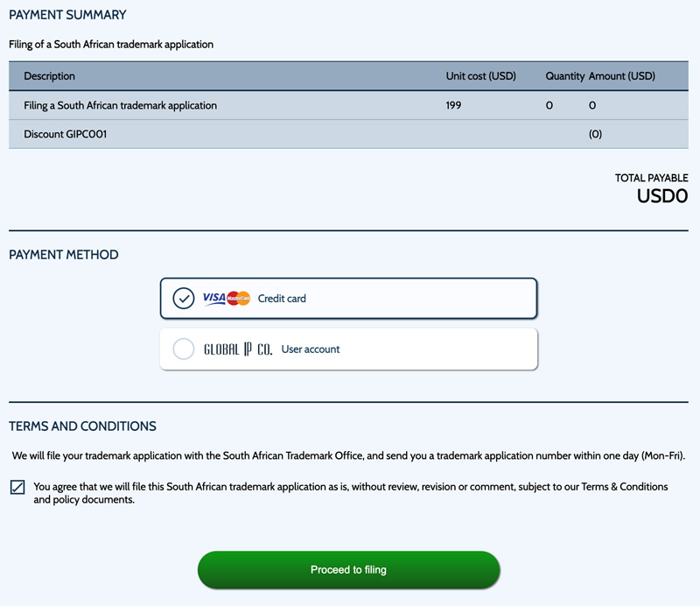Select the Discount GIPC001 row
This screenshot has height=606, width=700.
pyautogui.click(x=348, y=134)
